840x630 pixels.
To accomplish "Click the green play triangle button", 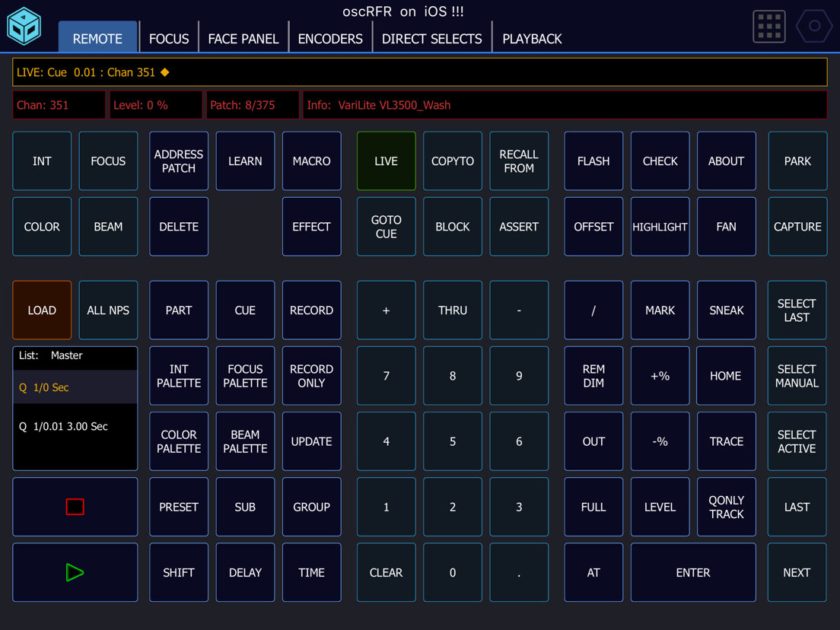I will (75, 572).
